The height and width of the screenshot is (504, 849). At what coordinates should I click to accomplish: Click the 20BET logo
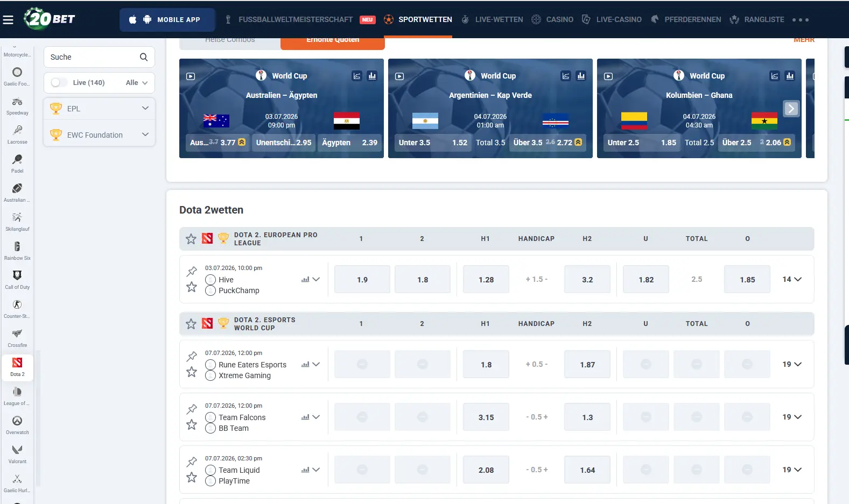tap(50, 19)
